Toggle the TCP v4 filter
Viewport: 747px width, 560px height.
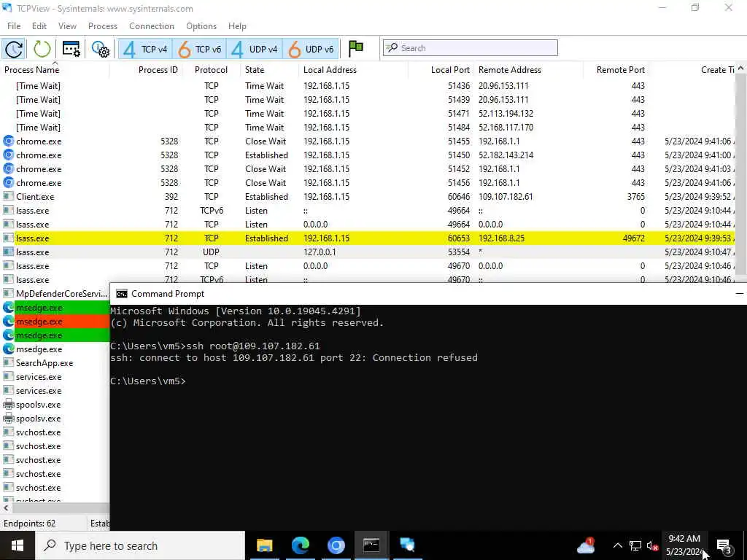click(145, 49)
